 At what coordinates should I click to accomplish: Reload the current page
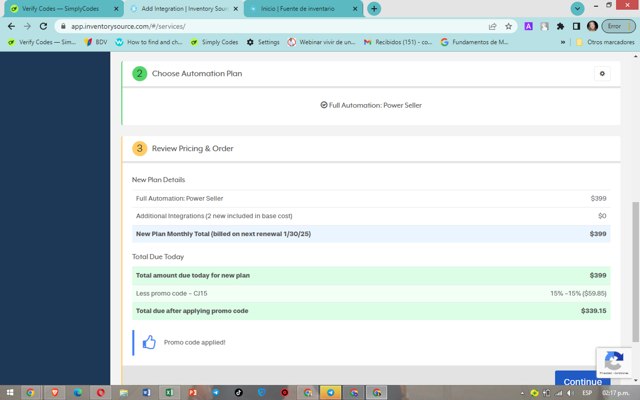click(43, 26)
